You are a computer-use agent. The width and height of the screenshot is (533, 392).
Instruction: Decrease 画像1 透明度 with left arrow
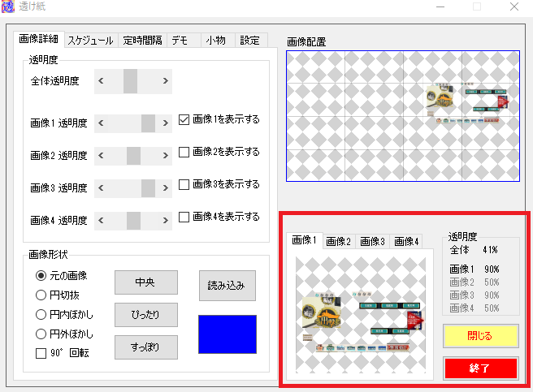point(101,123)
